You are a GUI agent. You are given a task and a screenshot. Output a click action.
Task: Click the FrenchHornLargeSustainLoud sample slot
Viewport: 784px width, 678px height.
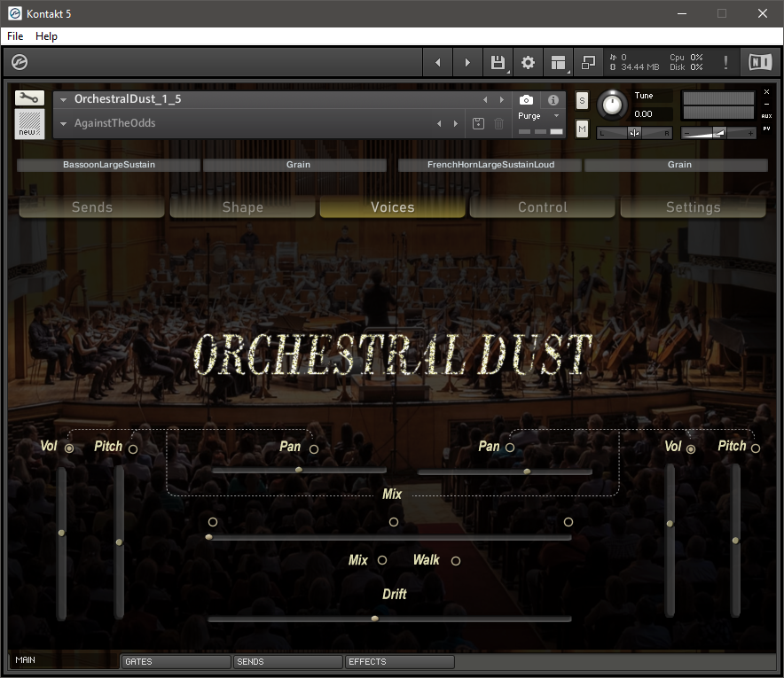tap(490, 165)
